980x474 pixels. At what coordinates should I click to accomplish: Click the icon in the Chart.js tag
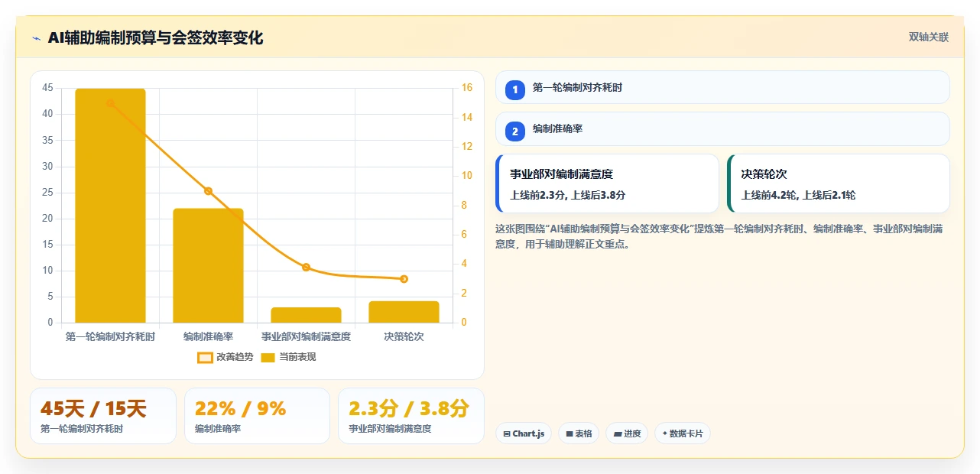[x=506, y=434]
